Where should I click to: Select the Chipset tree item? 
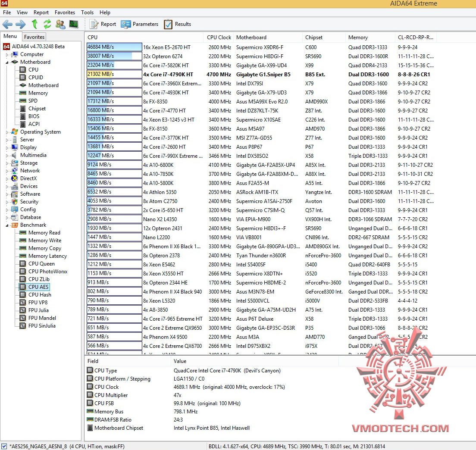(x=37, y=108)
